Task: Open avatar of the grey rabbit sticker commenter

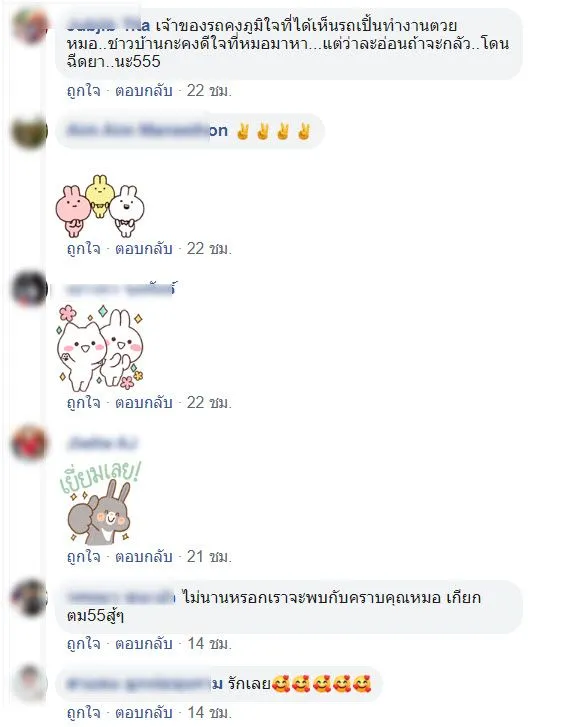Action: tap(30, 443)
